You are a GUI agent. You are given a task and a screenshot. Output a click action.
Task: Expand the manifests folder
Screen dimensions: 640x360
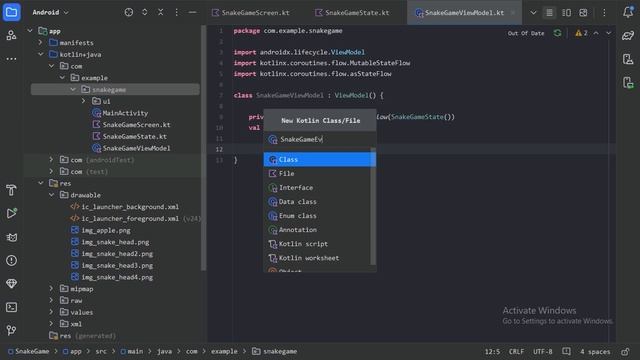coord(40,42)
